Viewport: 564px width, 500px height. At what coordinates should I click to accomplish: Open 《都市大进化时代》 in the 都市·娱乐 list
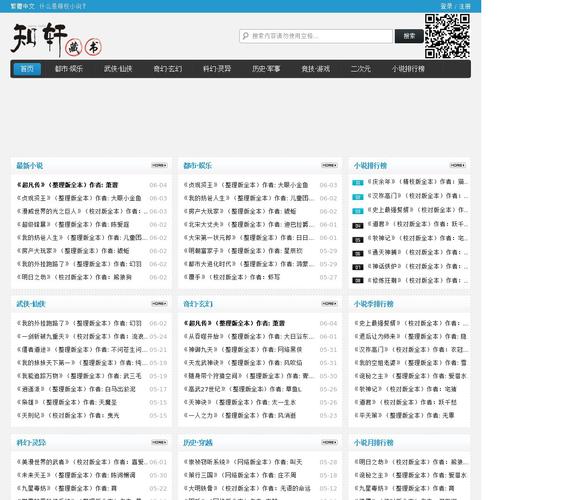(x=249, y=264)
